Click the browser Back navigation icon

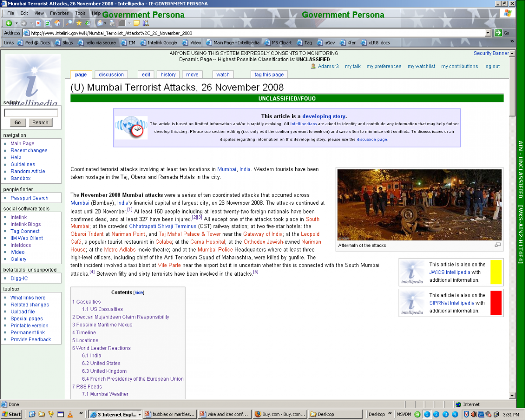click(9, 23)
